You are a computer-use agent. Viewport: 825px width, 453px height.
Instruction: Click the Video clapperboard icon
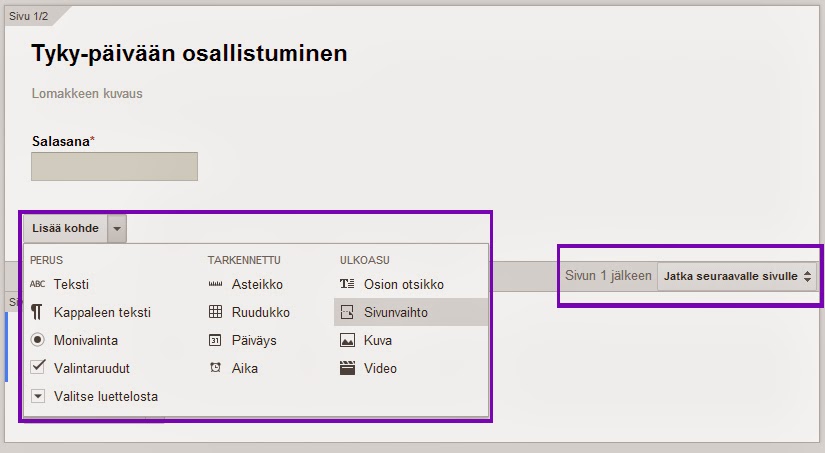(347, 368)
